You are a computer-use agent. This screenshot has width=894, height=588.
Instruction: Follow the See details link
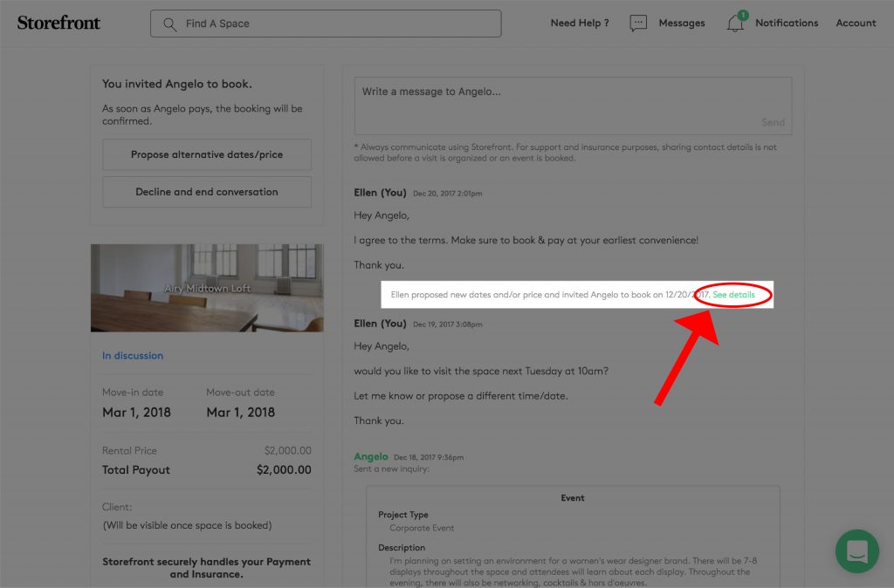click(x=733, y=296)
